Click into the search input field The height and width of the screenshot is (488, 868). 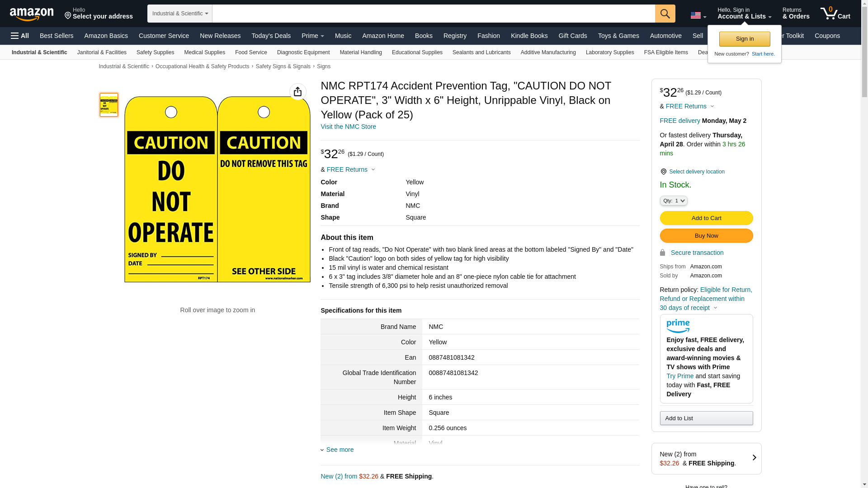[433, 14]
